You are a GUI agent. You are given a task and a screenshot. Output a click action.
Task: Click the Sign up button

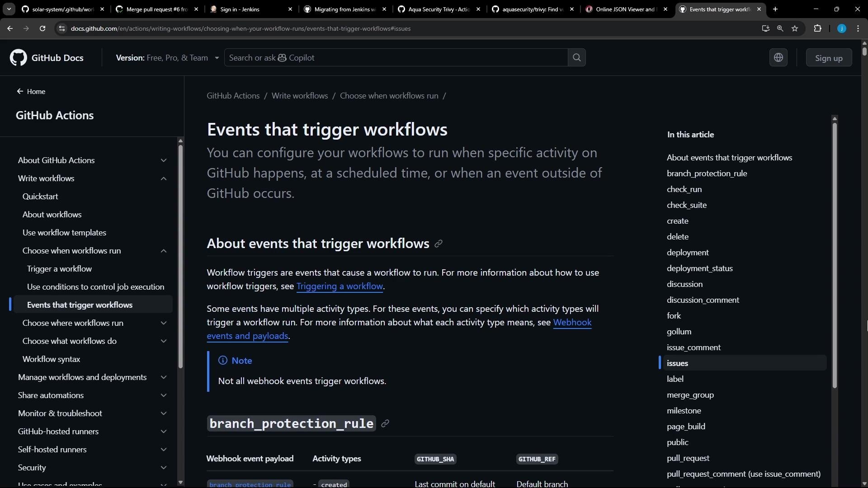(829, 58)
